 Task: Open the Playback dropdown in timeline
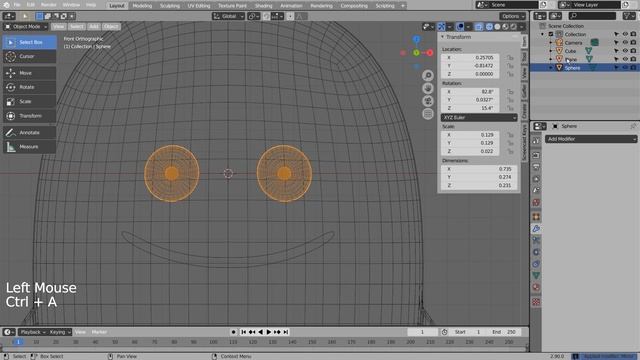coord(33,332)
